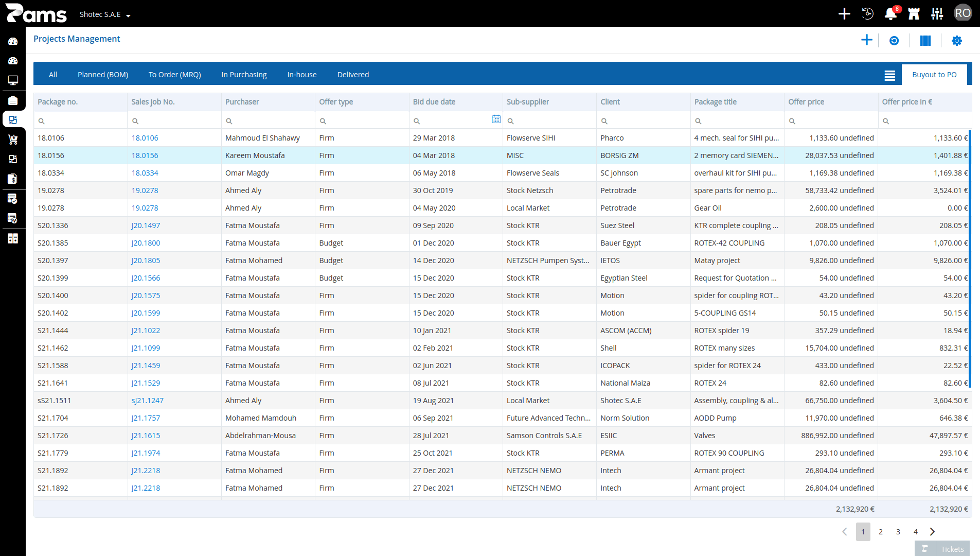The image size is (980, 556).
Task: Open the binders archive icon in sidebar
Action: point(13,238)
